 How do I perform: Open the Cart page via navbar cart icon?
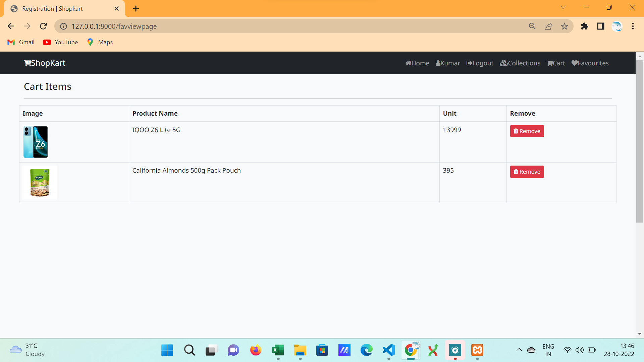click(550, 63)
